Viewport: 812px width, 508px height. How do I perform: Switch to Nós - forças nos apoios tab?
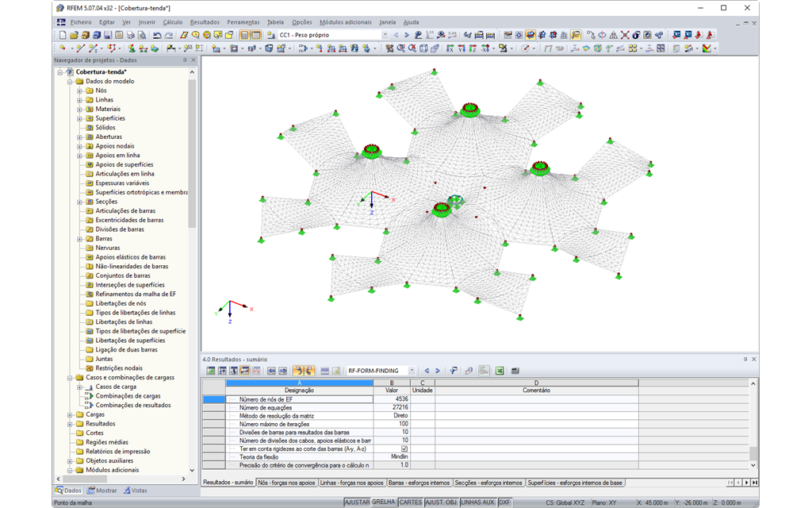click(286, 483)
